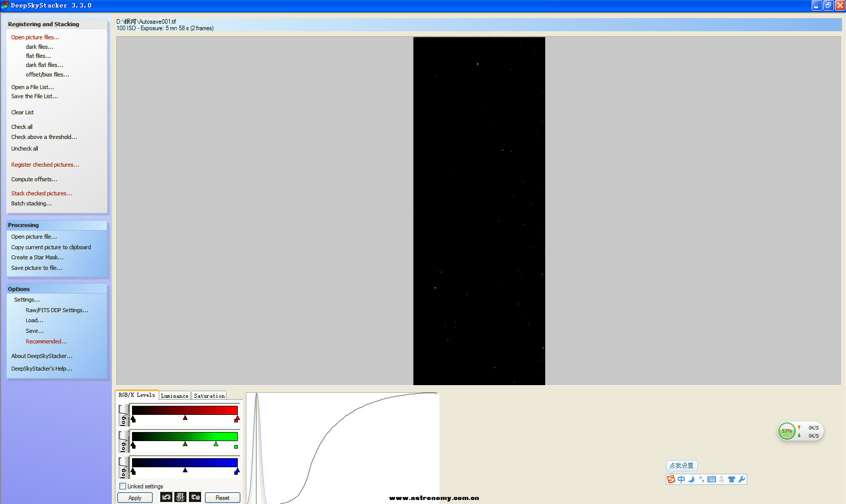846x504 pixels.
Task: Click Check all
Action: [x=22, y=127]
